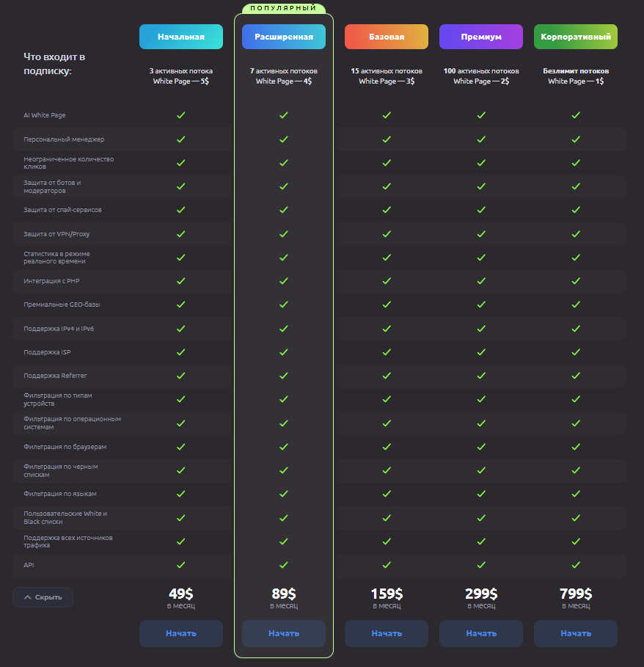Screen dimensions: 644x667
Task: Click the "Защита от VPN/Proxy" feature label
Action: (56, 234)
